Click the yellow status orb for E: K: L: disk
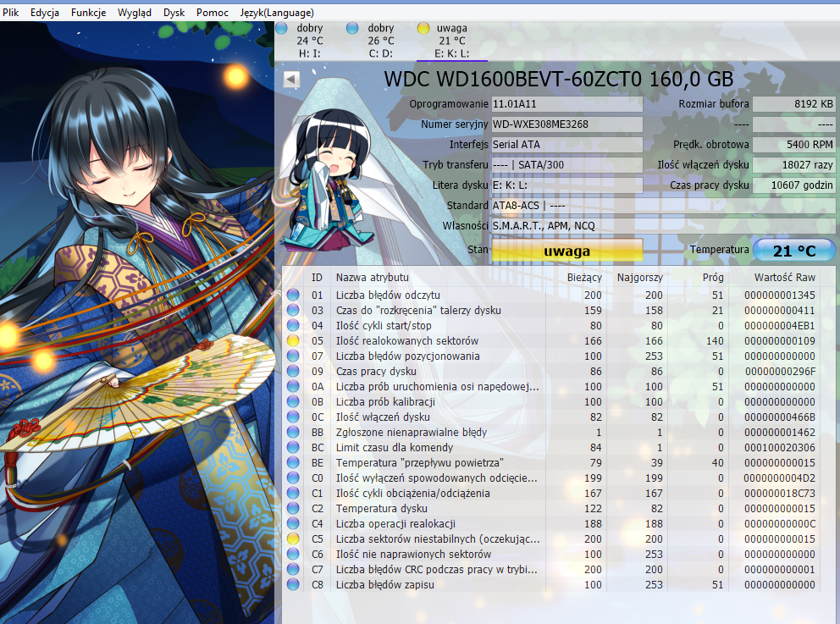The image size is (840, 624). (x=423, y=28)
